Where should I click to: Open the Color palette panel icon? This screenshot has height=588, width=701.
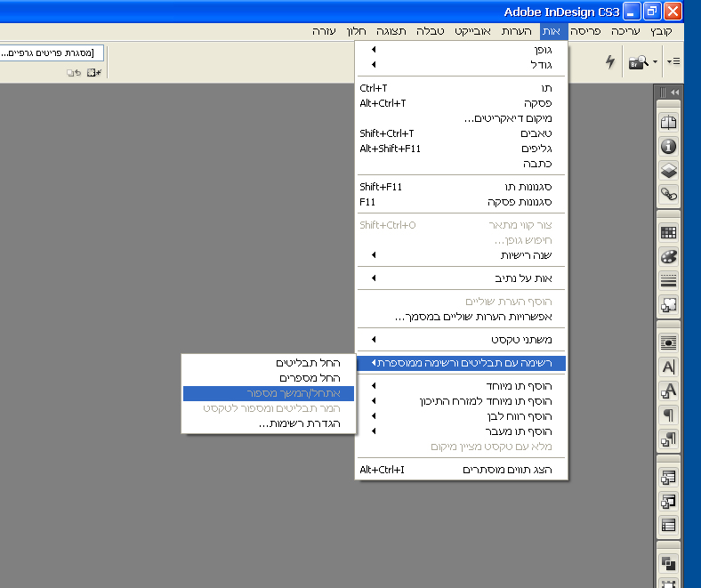pos(668,257)
